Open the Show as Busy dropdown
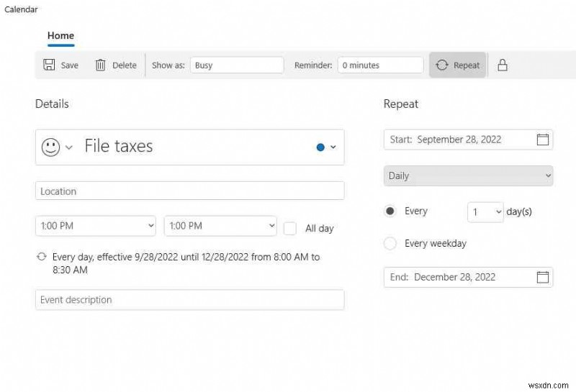 [x=237, y=65]
